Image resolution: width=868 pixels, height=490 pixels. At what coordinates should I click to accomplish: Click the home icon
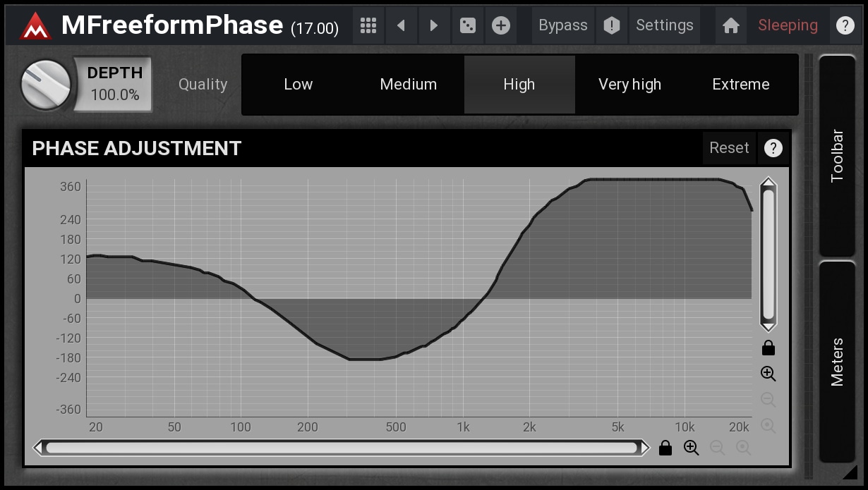[731, 25]
